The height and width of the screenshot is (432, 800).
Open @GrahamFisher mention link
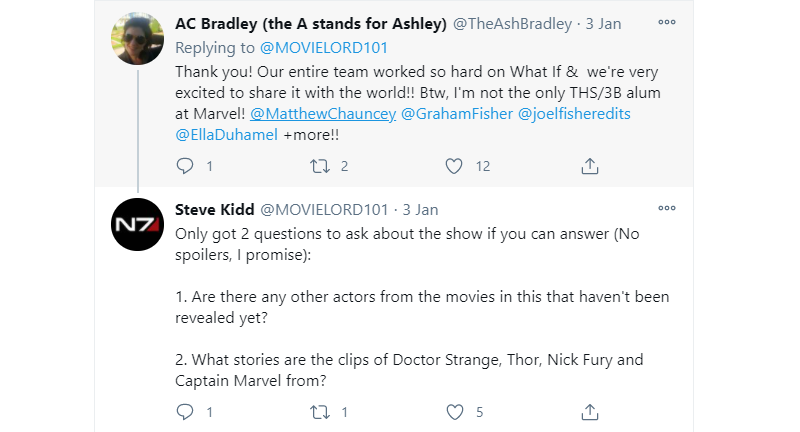click(456, 113)
